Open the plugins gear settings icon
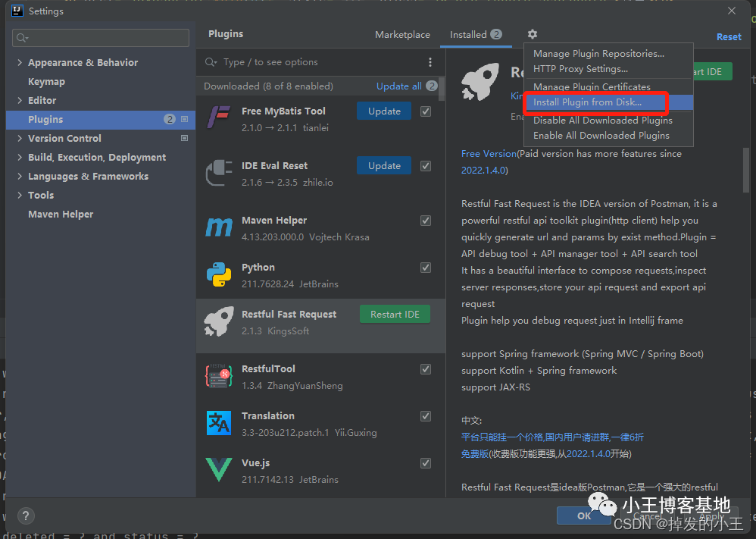This screenshot has height=539, width=756. coord(532,34)
